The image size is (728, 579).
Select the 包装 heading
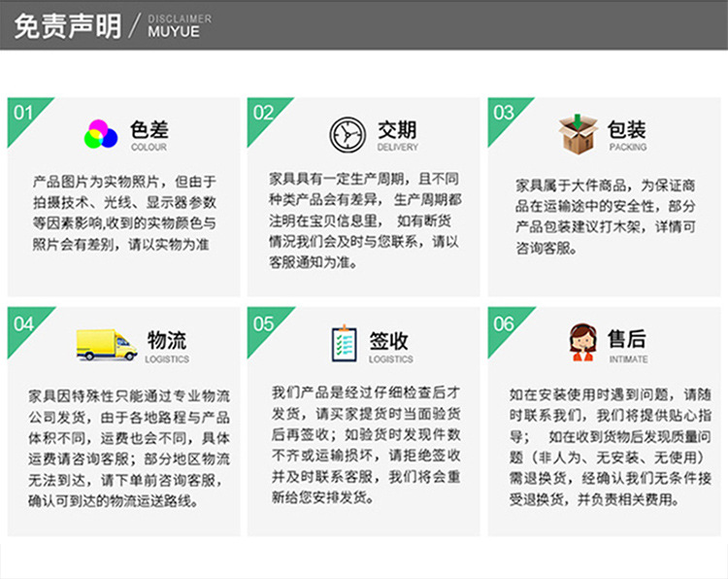(627, 129)
